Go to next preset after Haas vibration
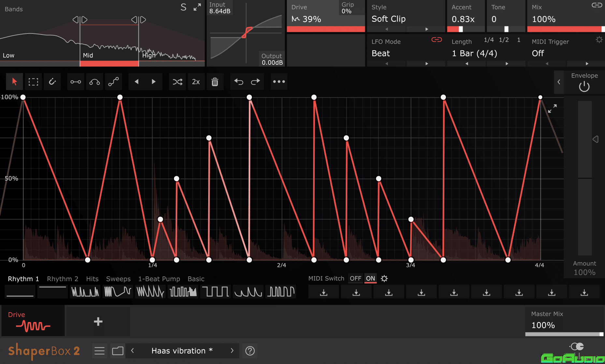Viewport: 605px width, 364px height. pos(232,351)
